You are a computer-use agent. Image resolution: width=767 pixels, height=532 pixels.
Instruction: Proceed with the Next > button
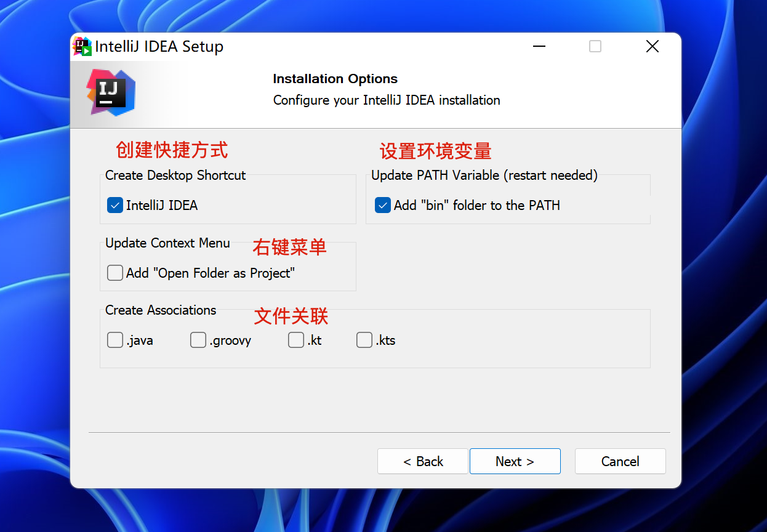tap(515, 461)
